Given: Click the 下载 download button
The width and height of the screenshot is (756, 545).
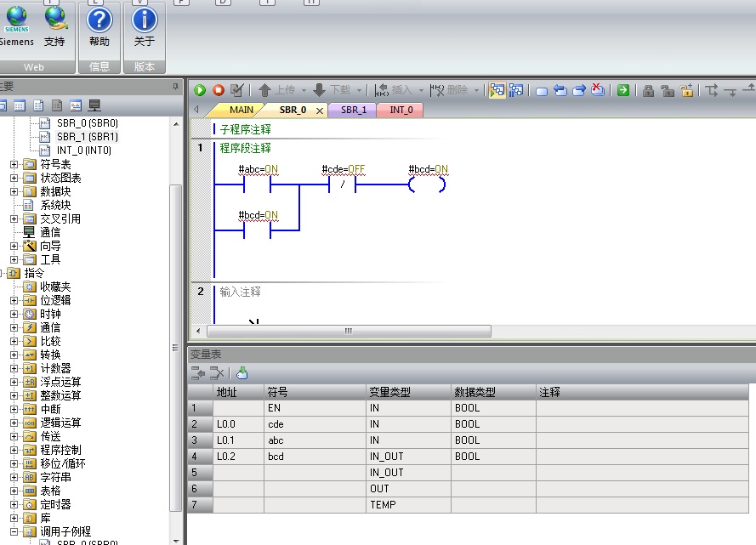Looking at the screenshot, I should click(332, 90).
